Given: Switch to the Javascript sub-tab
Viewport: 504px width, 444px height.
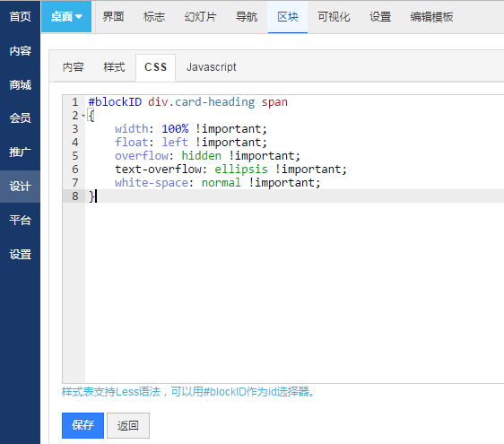Looking at the screenshot, I should click(211, 67).
